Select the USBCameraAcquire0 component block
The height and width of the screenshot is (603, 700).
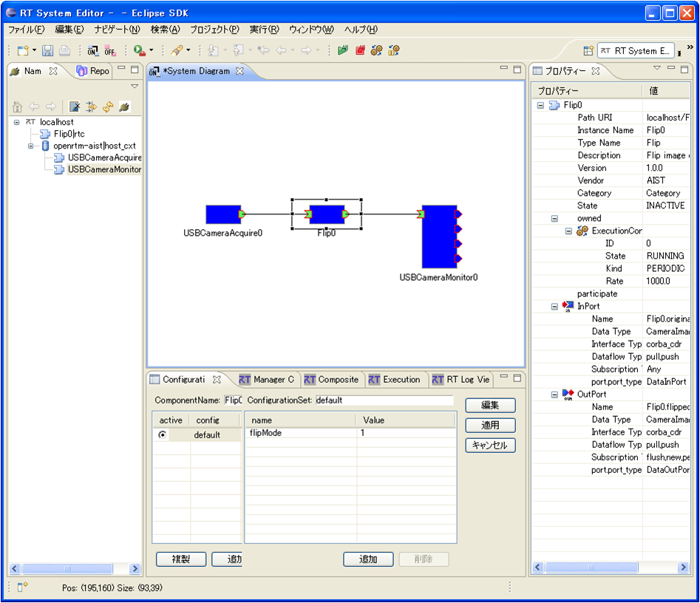(x=222, y=214)
